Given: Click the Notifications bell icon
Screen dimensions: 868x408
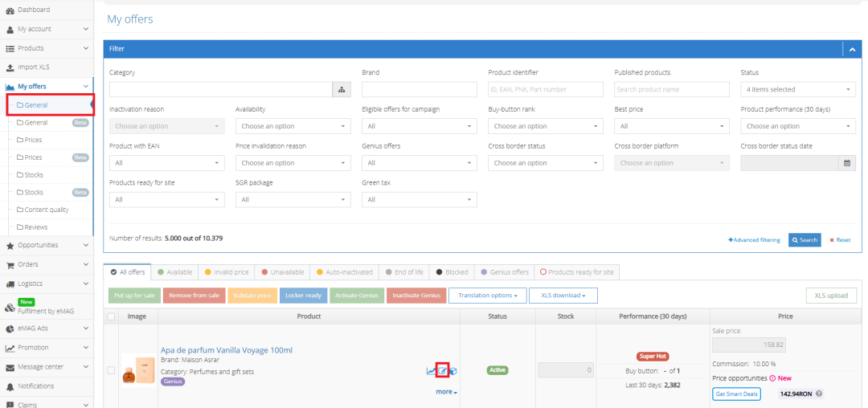Looking at the screenshot, I should pos(10,386).
